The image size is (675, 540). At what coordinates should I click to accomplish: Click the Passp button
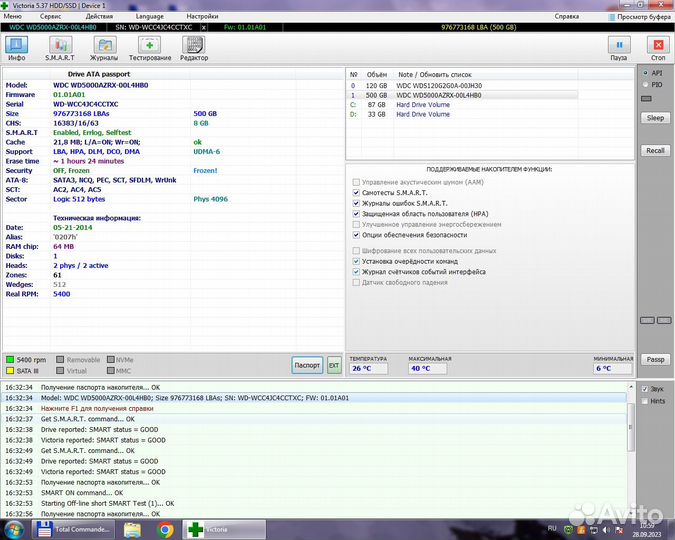pyautogui.click(x=655, y=359)
